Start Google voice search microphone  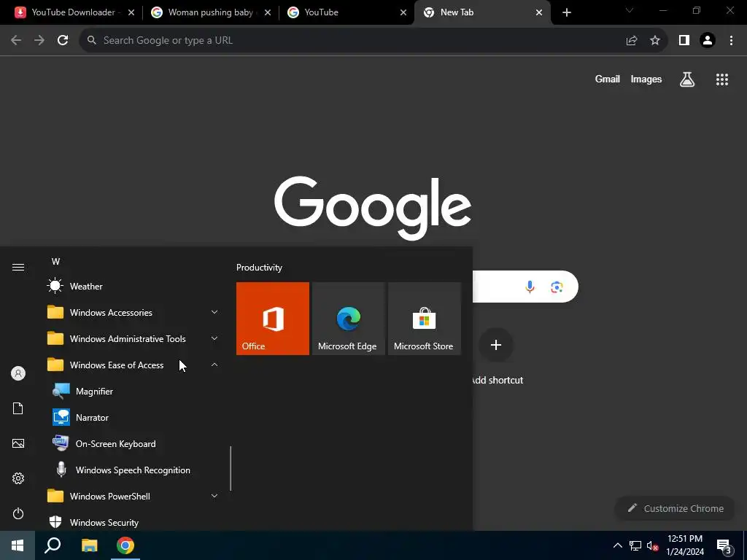(530, 287)
